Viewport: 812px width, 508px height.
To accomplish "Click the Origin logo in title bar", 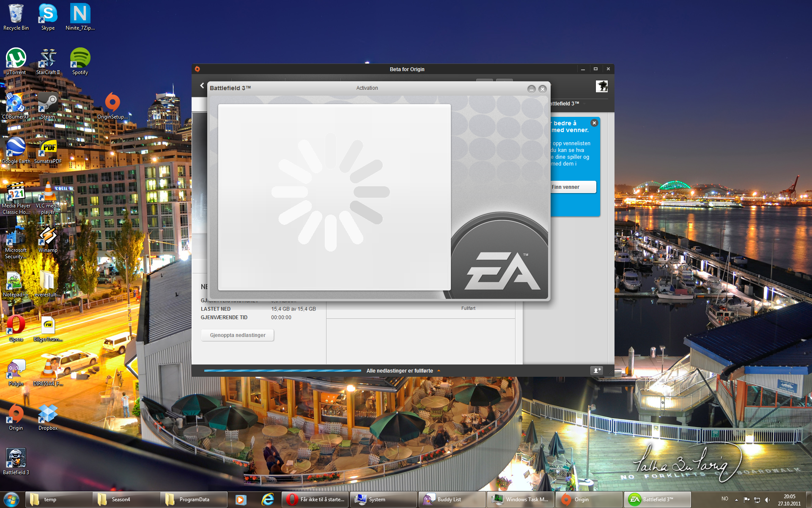I will coord(198,69).
